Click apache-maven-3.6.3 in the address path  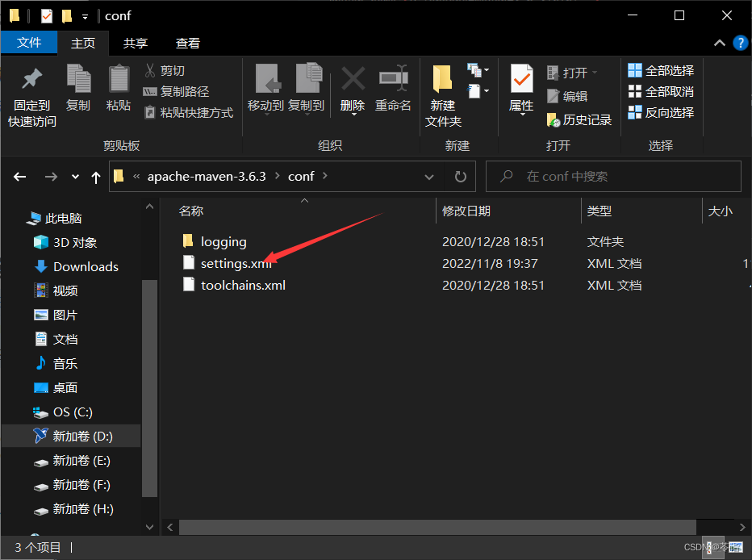[207, 177]
